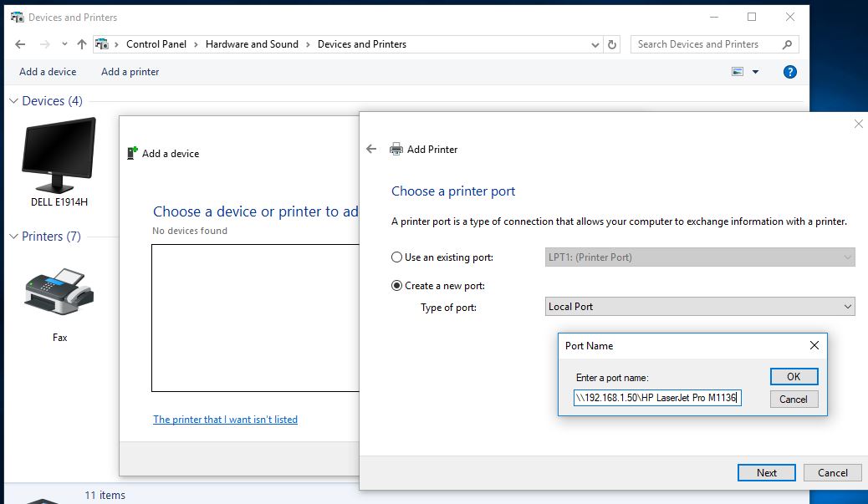Click the Help question mark icon

(x=789, y=72)
